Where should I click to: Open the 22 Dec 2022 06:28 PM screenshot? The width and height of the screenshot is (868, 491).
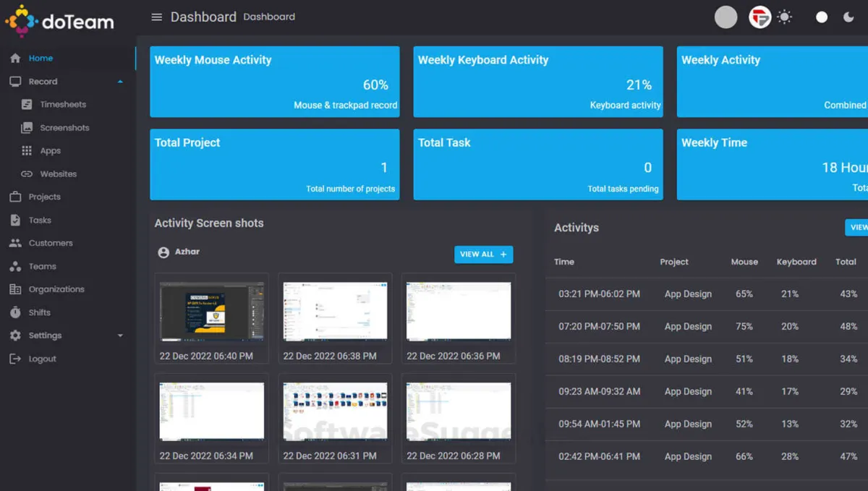[x=459, y=411]
